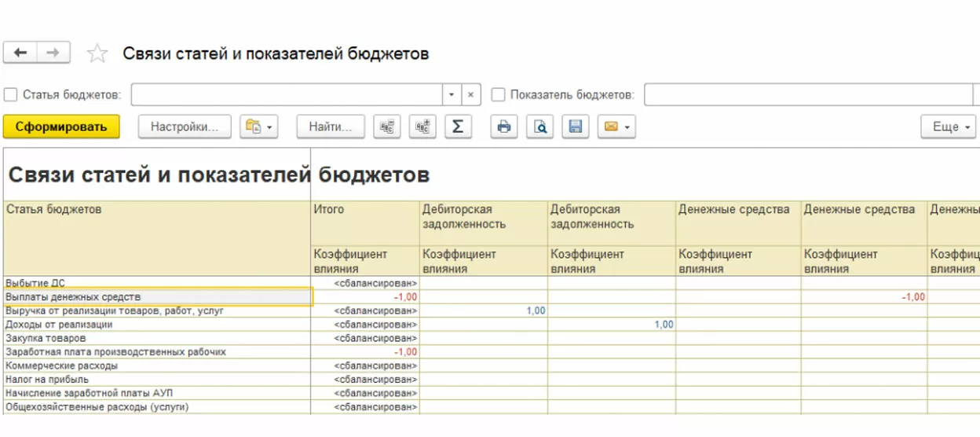Select the Коммерческие расходы row

click(x=157, y=365)
